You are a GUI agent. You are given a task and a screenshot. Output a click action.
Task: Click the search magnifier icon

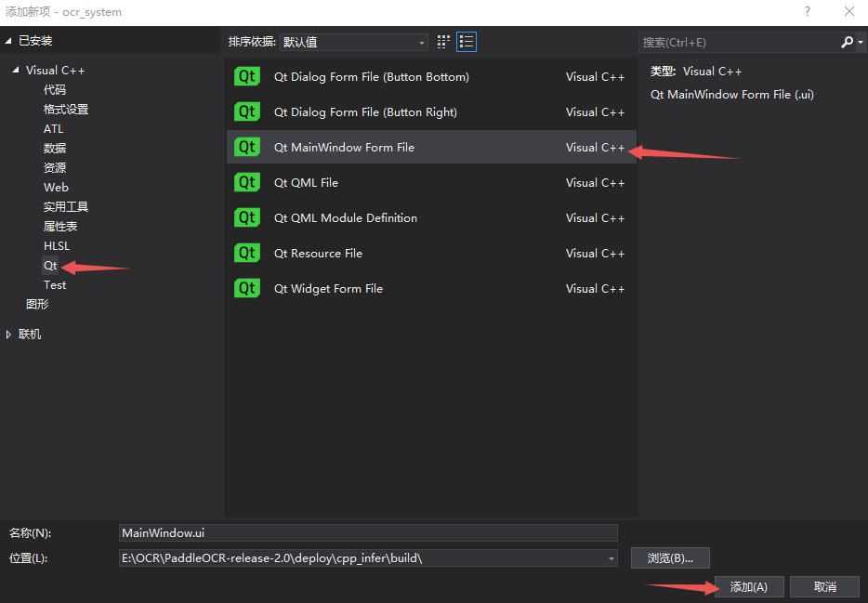(x=847, y=42)
